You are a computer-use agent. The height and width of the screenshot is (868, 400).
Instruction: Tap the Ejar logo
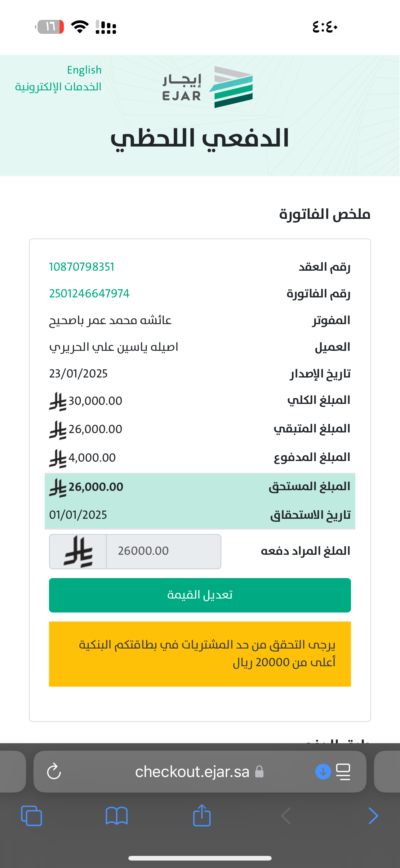pyautogui.click(x=207, y=87)
